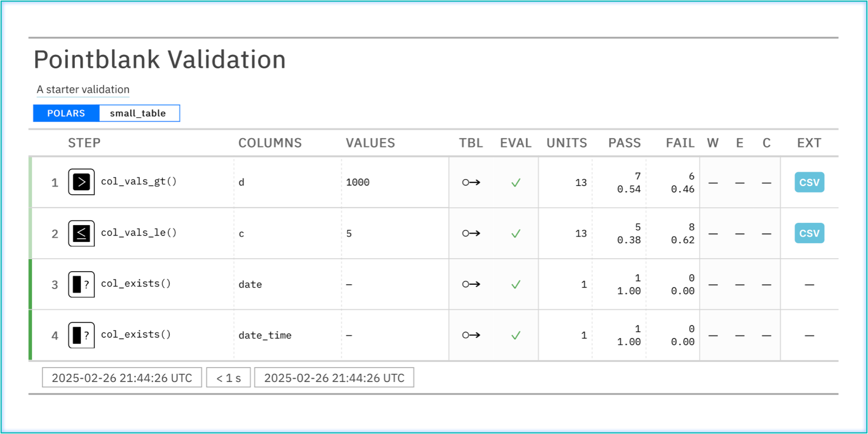This screenshot has height=434, width=868.
Task: Click the FAIL column header
Action: [680, 143]
